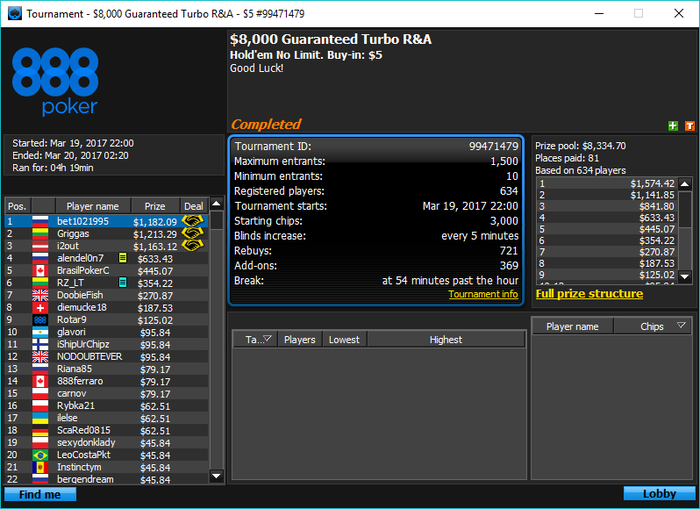Click the 888poker window title bar icon
The image size is (700, 509).
[x=15, y=13]
